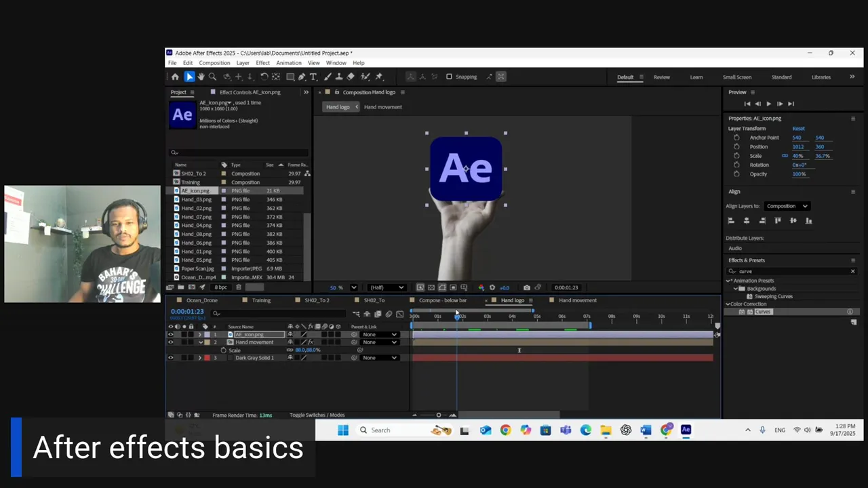Screen dimensions: 868x488
Task: Select the Zoom magnifier tool
Action: tap(212, 77)
